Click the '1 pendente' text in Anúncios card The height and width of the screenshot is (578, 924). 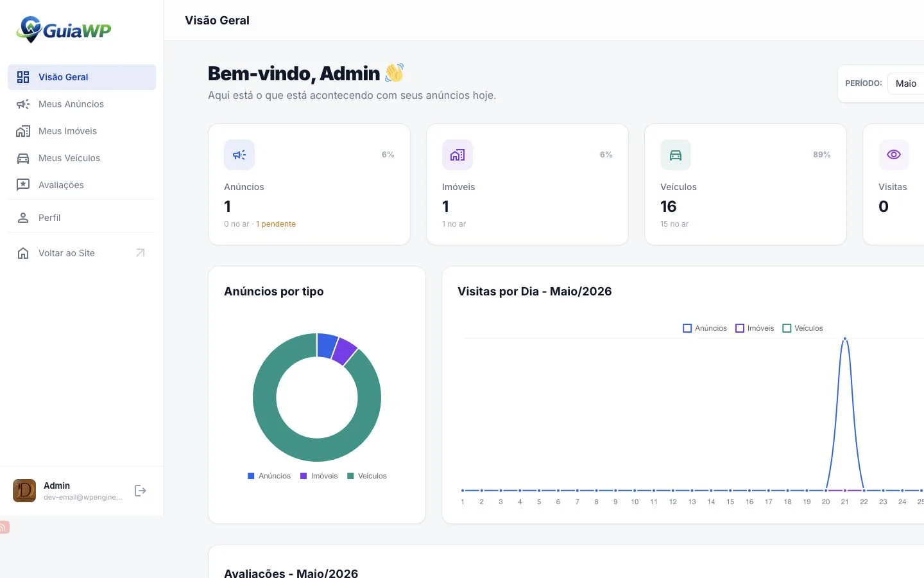point(276,224)
